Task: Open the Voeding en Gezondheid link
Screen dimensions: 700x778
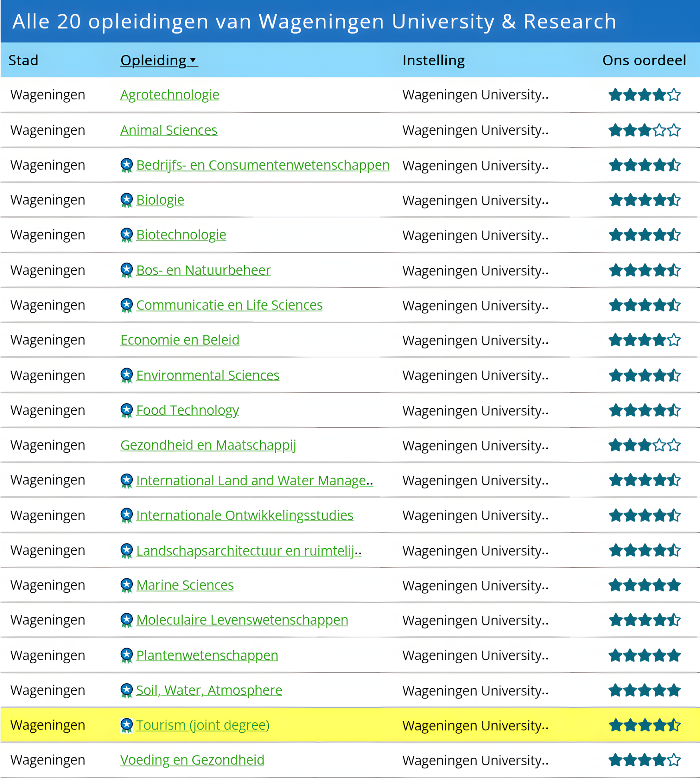Action: coord(192,760)
